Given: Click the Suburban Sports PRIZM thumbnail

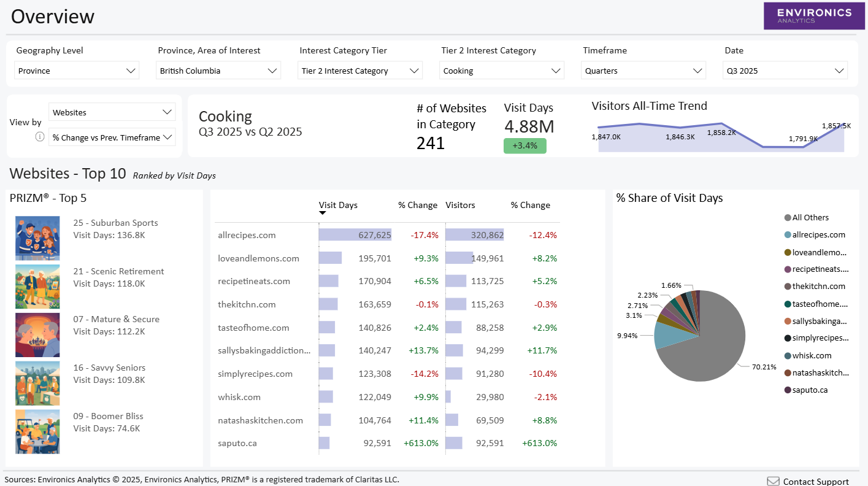Looking at the screenshot, I should [x=37, y=237].
